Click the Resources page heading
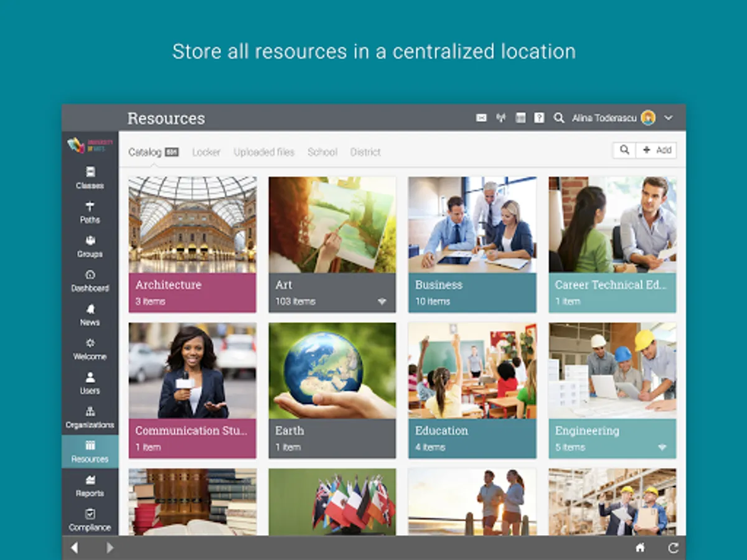The width and height of the screenshot is (747, 560). coord(166,118)
